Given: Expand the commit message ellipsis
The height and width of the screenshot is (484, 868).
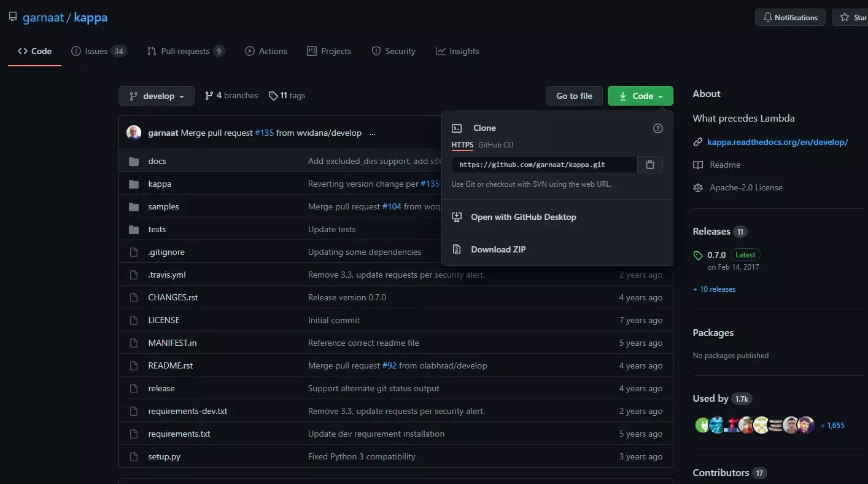Looking at the screenshot, I should pos(372,133).
